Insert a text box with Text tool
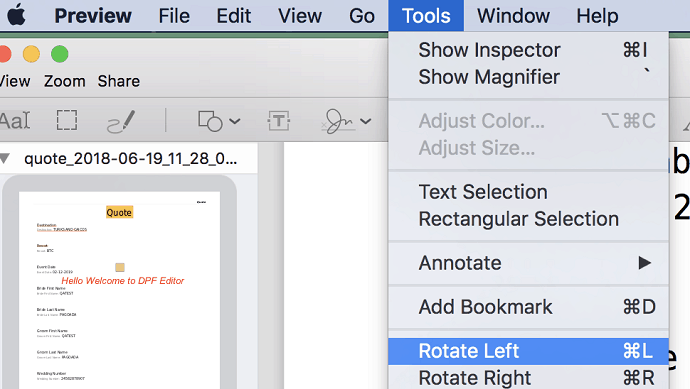 [x=279, y=121]
